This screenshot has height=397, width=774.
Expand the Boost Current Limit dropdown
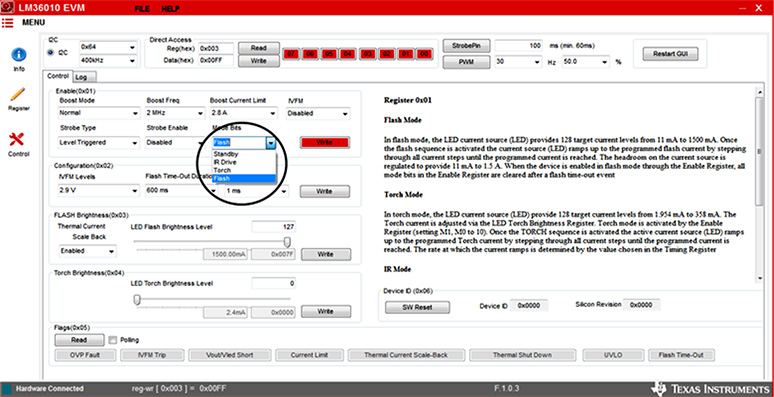(x=243, y=113)
